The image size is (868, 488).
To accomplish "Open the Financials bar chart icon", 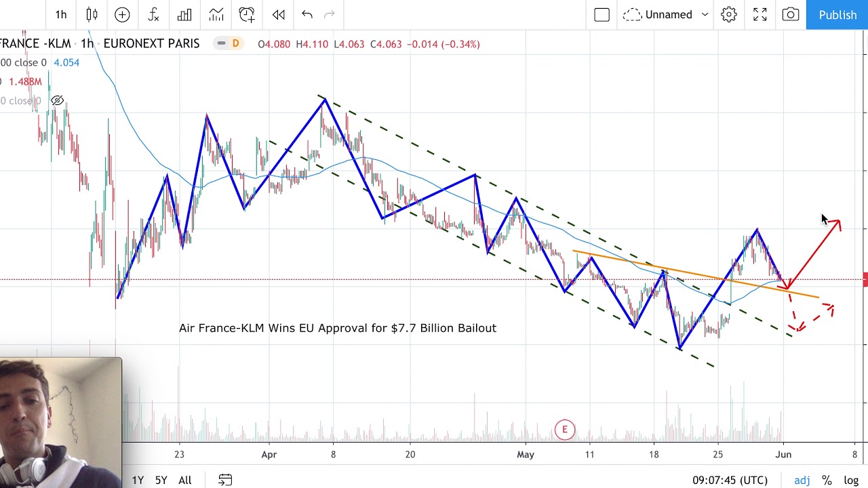I will [x=184, y=14].
